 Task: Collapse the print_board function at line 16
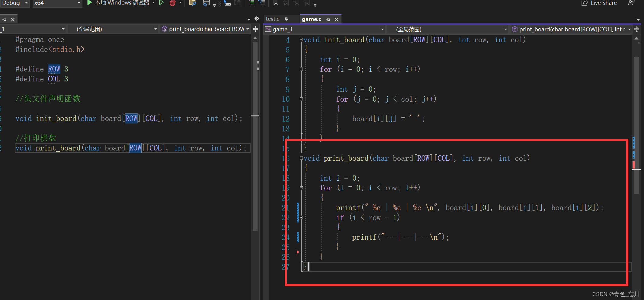pyautogui.click(x=301, y=158)
